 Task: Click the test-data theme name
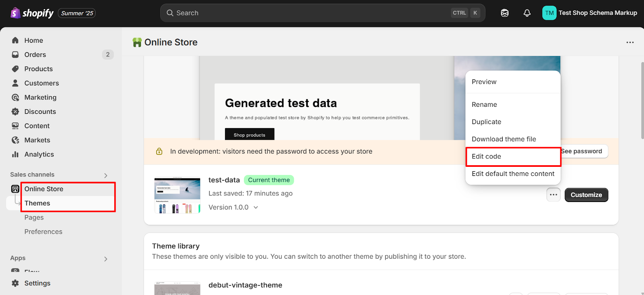point(224,180)
